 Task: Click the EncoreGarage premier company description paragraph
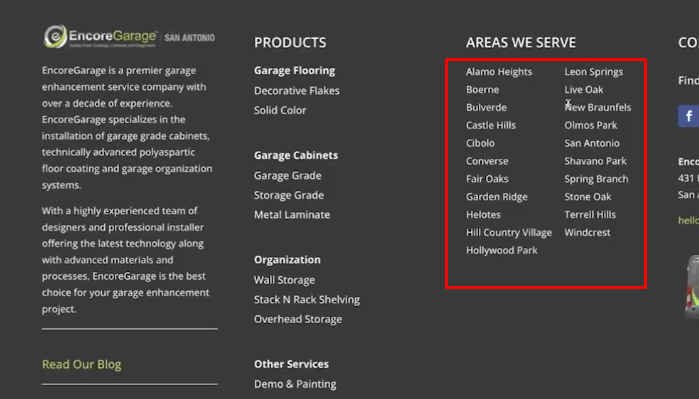pos(127,128)
